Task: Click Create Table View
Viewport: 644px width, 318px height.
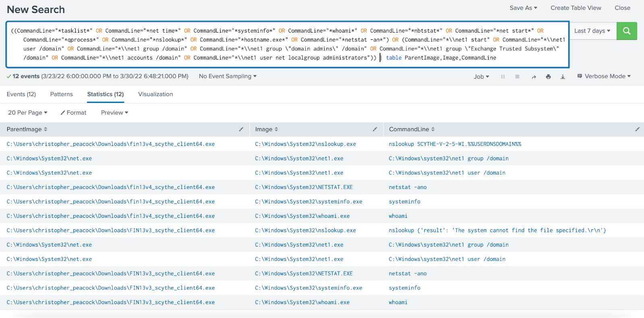Action: pyautogui.click(x=576, y=8)
